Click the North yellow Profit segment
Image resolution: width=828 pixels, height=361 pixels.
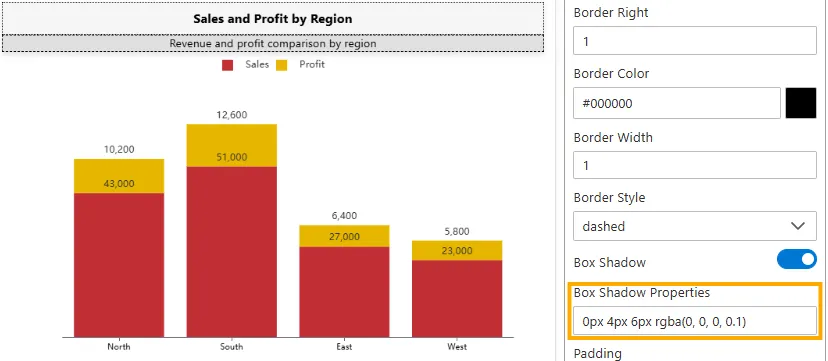119,176
